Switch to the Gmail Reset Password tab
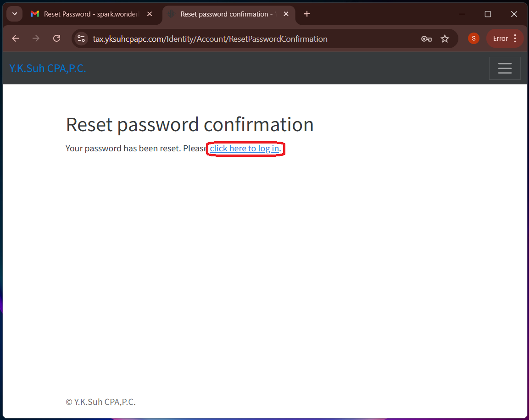This screenshot has width=529, height=420. [x=85, y=14]
